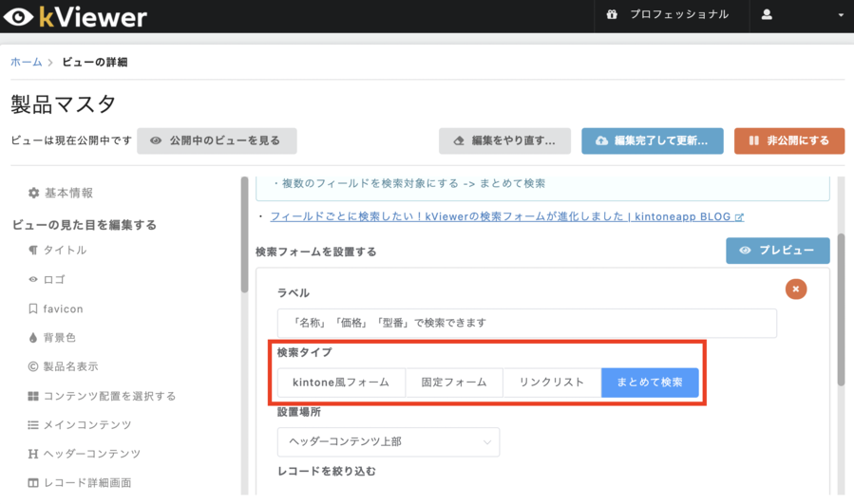Select リンクリスト search type
This screenshot has width=854, height=504.
pyautogui.click(x=552, y=383)
